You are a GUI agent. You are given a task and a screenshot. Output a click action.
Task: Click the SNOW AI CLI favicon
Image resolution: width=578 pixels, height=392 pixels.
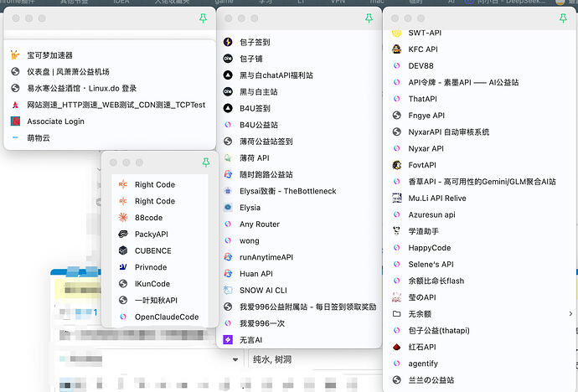[228, 291]
